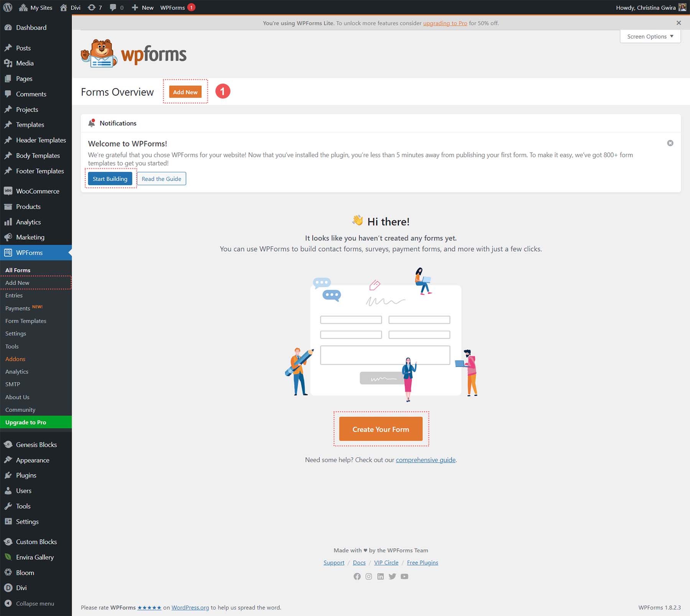The height and width of the screenshot is (616, 690).
Task: Dismiss the Welcome to WPForms notice
Action: (x=670, y=143)
